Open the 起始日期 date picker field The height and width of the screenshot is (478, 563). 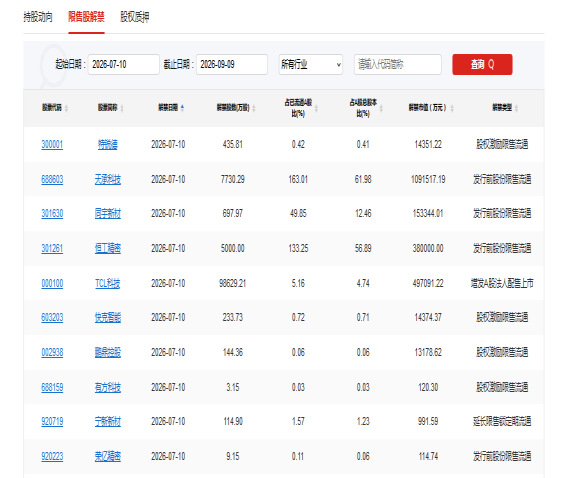[124, 65]
